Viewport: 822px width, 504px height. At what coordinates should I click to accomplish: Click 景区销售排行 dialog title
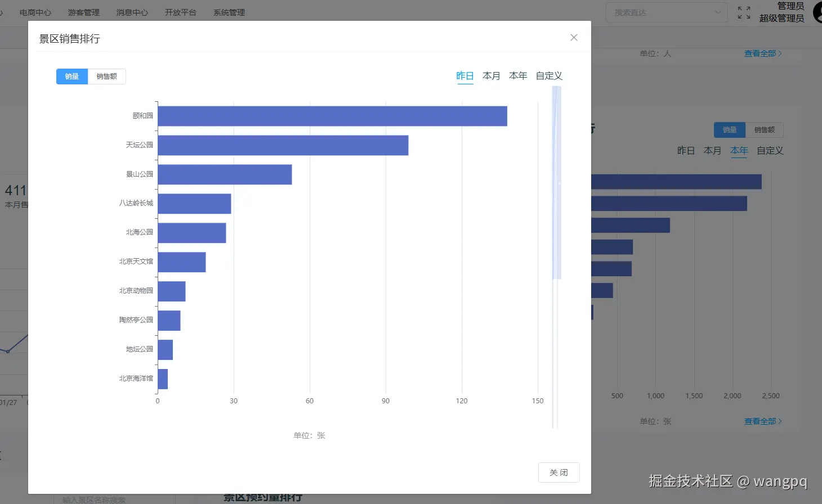[70, 39]
